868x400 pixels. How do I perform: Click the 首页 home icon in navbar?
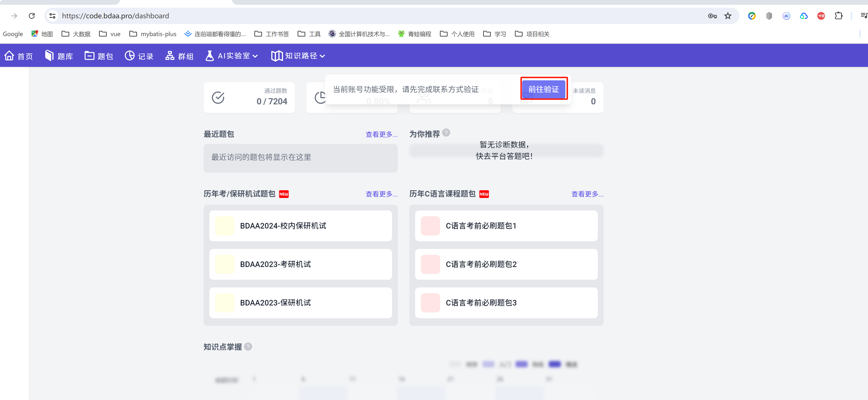coord(9,56)
